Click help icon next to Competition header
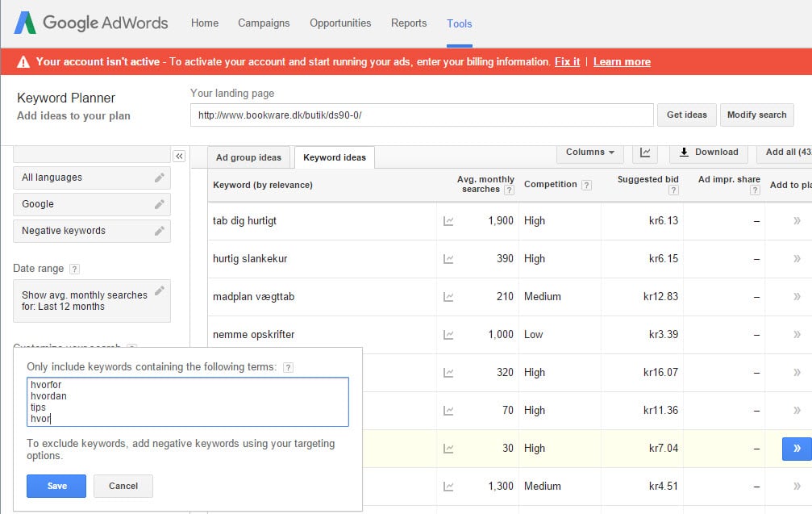812x514 pixels. click(586, 185)
